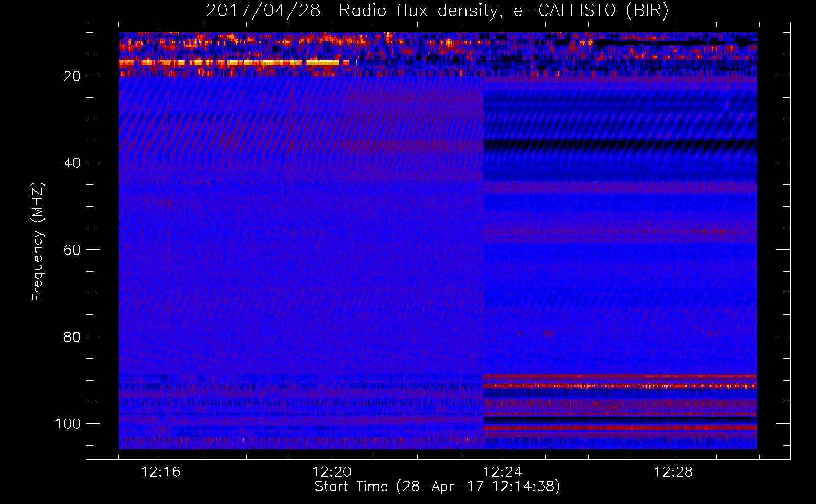Click the '12:16' time tick label
816x504 pixels.
pyautogui.click(x=161, y=472)
